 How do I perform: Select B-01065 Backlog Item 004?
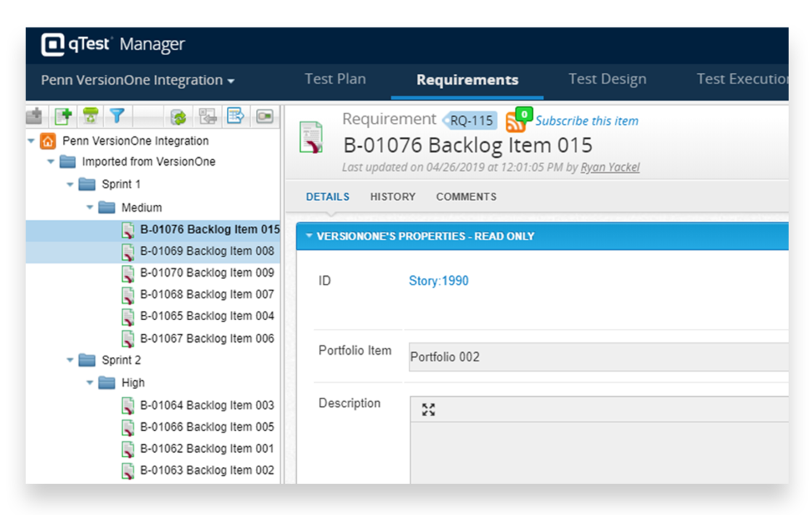pyautogui.click(x=207, y=317)
